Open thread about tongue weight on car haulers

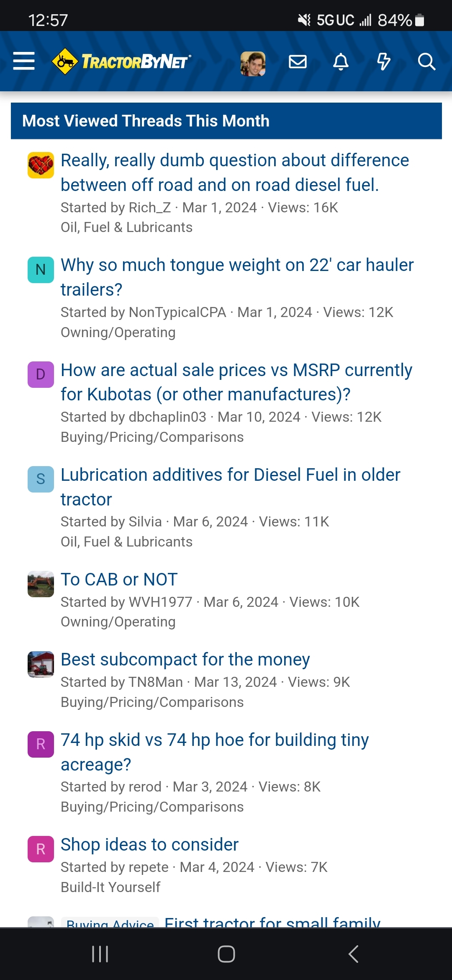click(x=237, y=277)
